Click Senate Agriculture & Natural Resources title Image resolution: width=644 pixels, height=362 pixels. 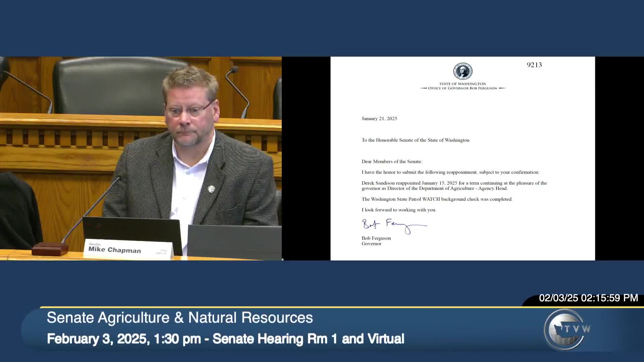coord(180,317)
